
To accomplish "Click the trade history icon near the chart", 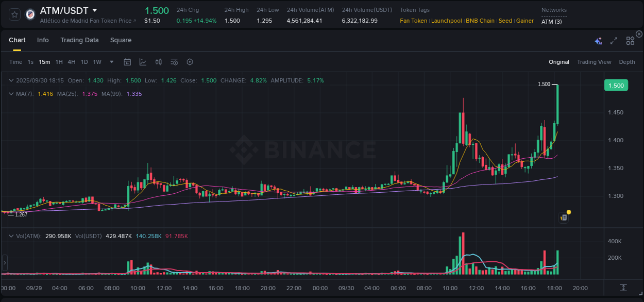I will pyautogui.click(x=563, y=217).
